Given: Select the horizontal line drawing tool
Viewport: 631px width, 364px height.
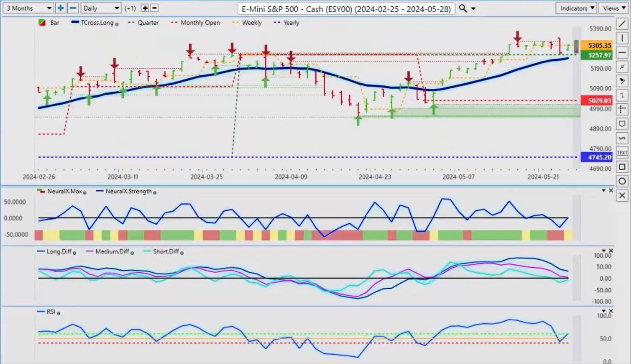Looking at the screenshot, I should 622,52.
